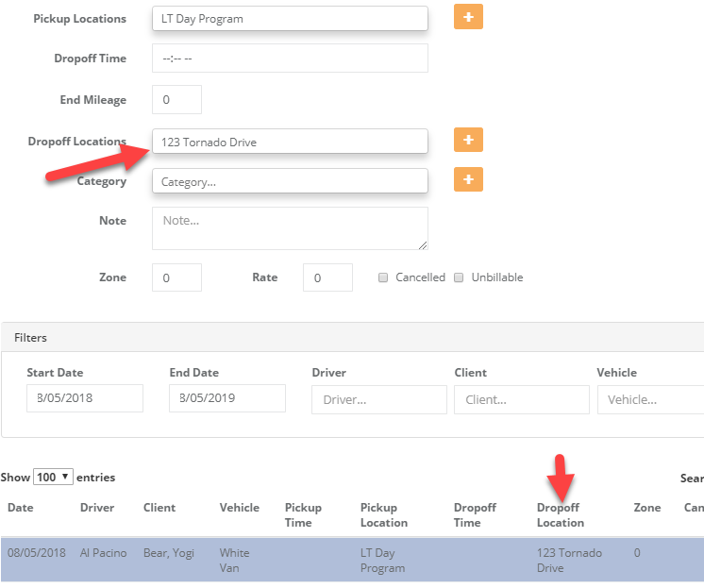Click the plus button beside Category
Viewport: 704px width, 588px height.
tap(468, 179)
